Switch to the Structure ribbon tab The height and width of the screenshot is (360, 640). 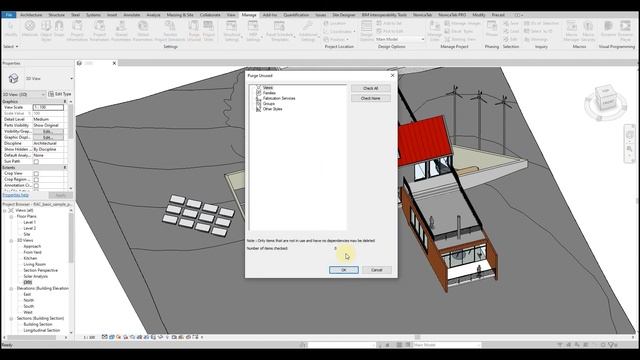[x=56, y=15]
